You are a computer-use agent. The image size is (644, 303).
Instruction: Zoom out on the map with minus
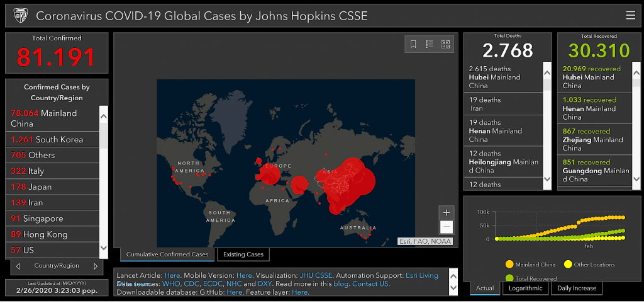(447, 227)
